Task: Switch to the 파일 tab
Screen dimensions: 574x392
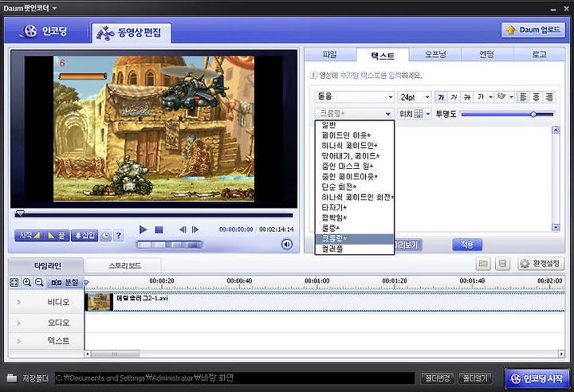Action: point(330,54)
